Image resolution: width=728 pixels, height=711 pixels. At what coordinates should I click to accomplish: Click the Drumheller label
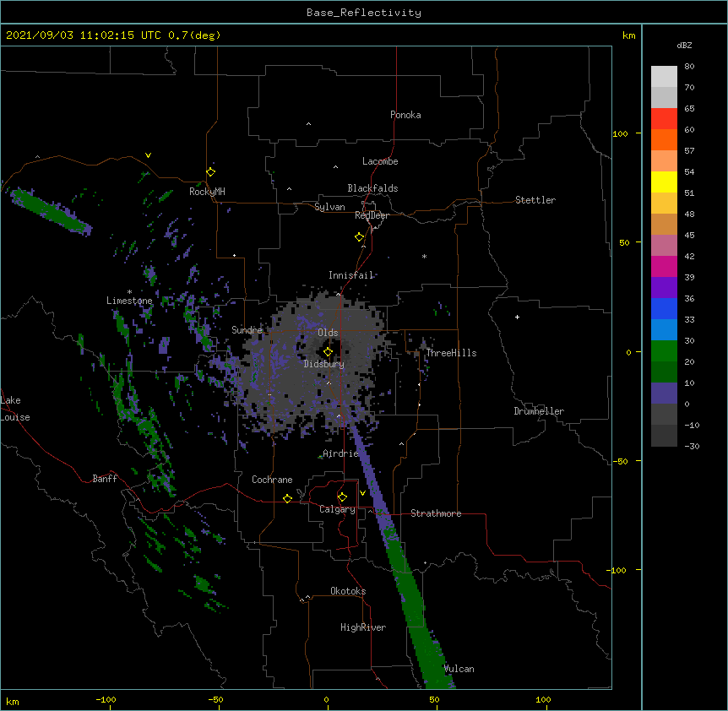point(539,411)
